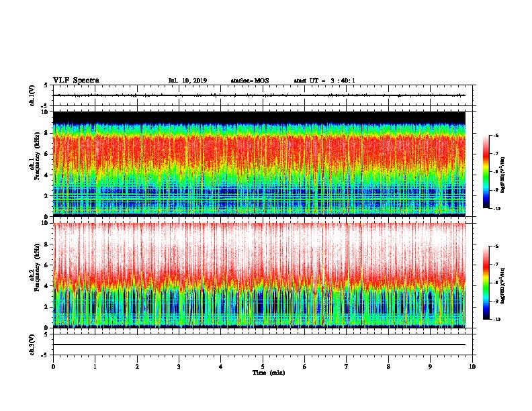Click the ch.1 voltage waveform trace
Viewport: 532px width, 411px height.
pos(259,95)
